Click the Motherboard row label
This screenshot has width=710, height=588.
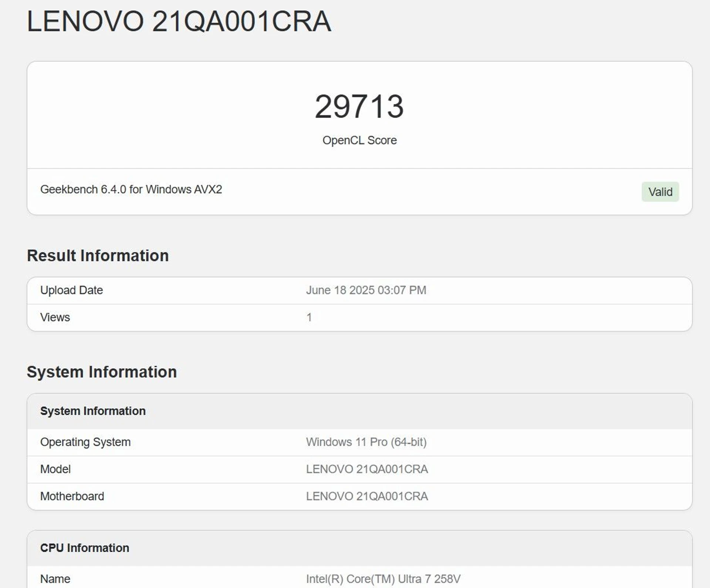pos(72,496)
